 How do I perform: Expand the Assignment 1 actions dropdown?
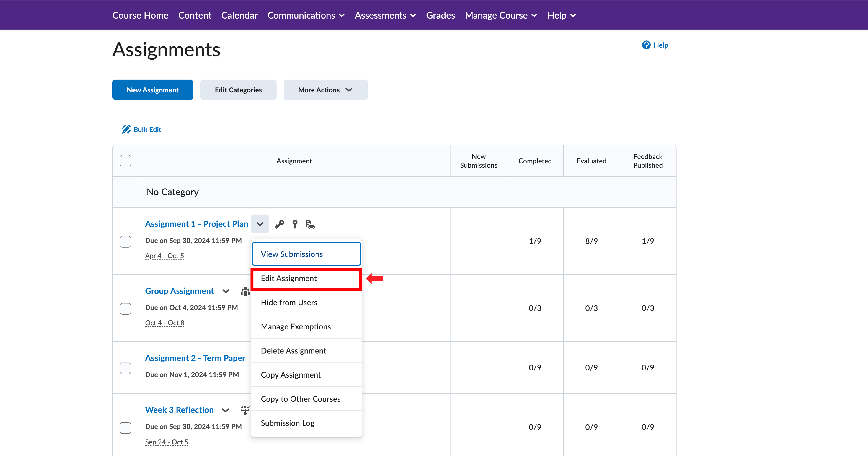[x=260, y=224]
